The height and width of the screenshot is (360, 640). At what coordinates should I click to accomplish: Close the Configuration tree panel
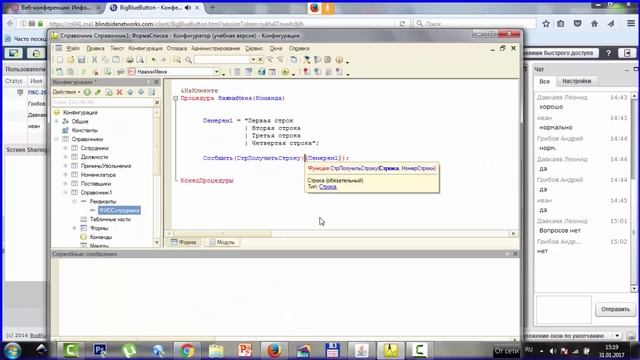click(156, 82)
